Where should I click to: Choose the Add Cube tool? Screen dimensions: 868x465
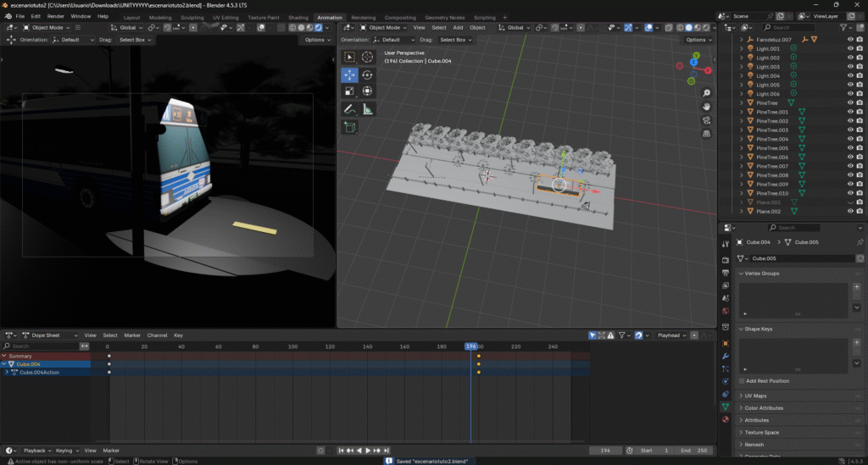[x=349, y=127]
